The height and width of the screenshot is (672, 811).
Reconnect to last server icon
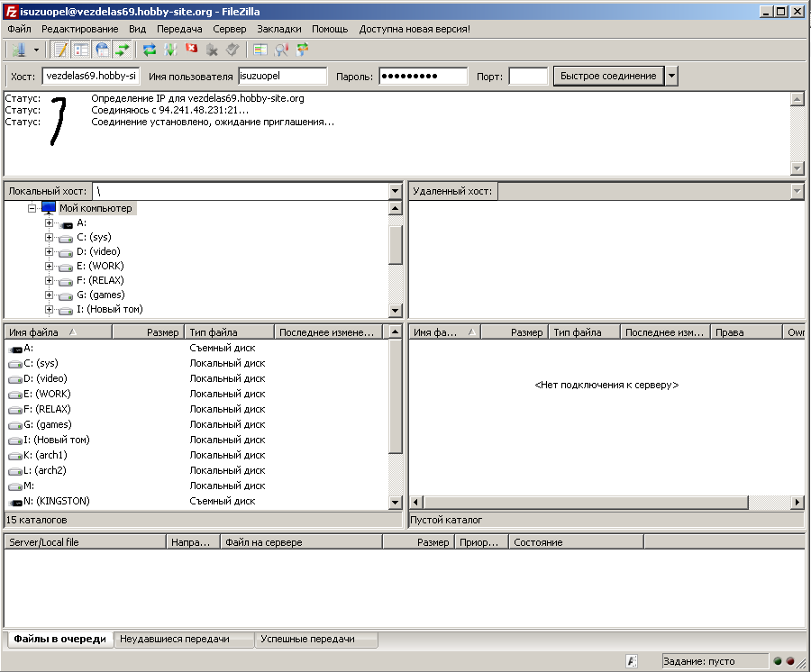232,50
